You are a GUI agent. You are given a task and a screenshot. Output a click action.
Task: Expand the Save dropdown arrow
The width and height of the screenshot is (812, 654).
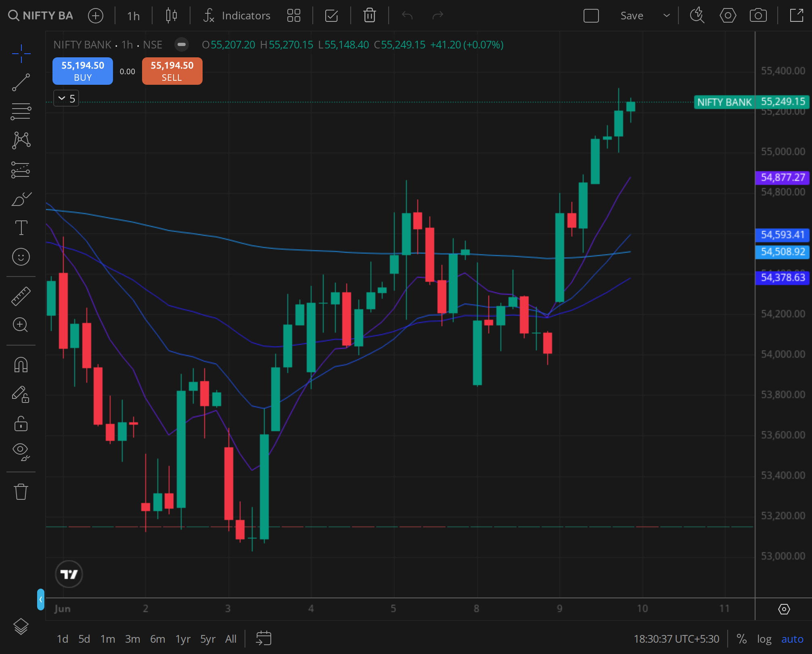667,16
